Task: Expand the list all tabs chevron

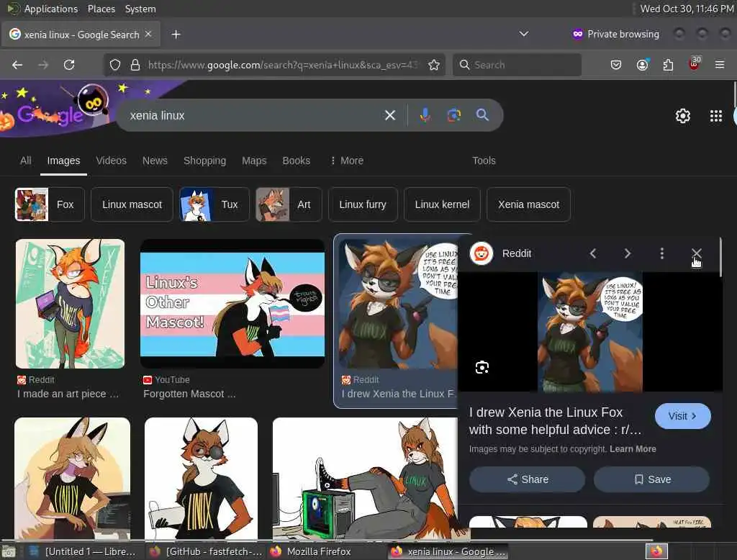Action: (x=524, y=34)
